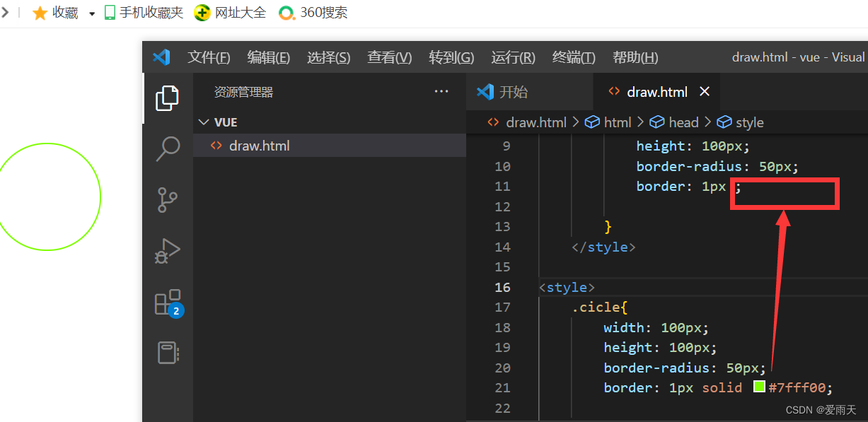Open the 终端(T) menu

(574, 58)
